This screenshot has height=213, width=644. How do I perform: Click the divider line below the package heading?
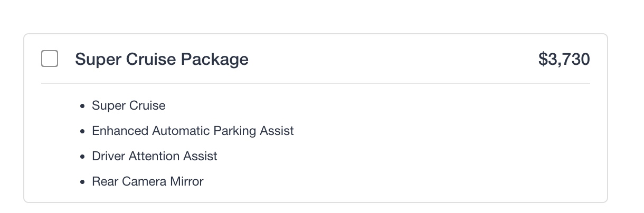point(316,83)
